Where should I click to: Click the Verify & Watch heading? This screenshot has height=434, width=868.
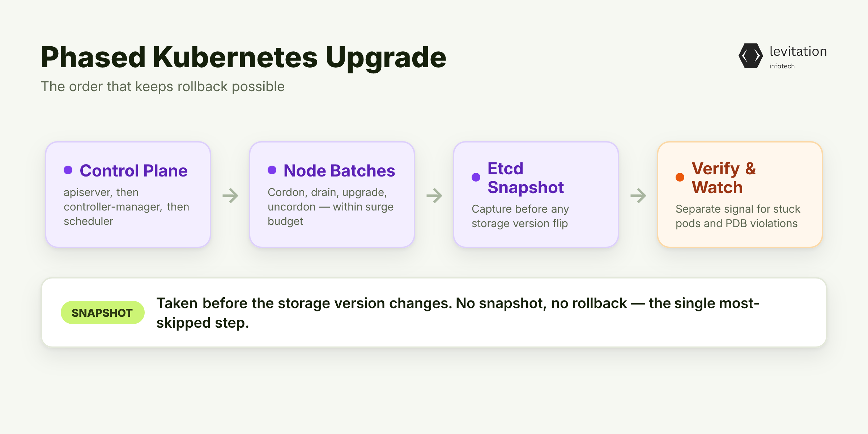724,178
